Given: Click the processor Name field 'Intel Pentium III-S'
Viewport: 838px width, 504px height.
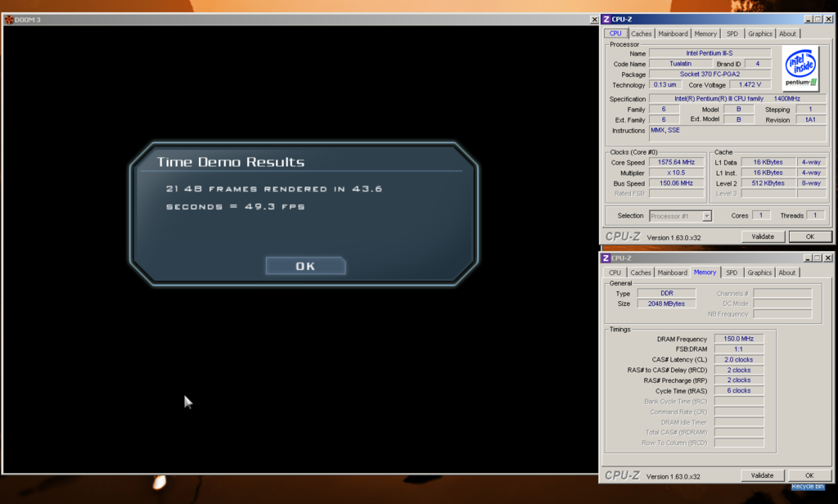Looking at the screenshot, I should (x=710, y=53).
